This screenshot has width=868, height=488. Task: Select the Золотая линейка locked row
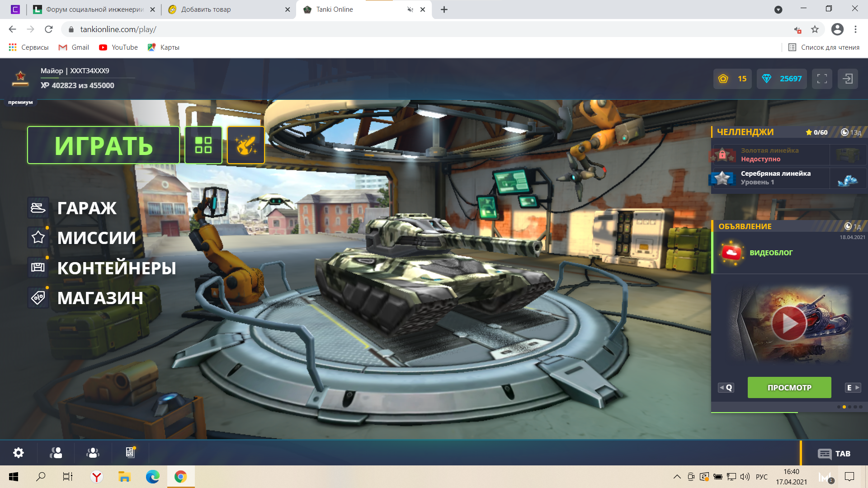tap(789, 155)
